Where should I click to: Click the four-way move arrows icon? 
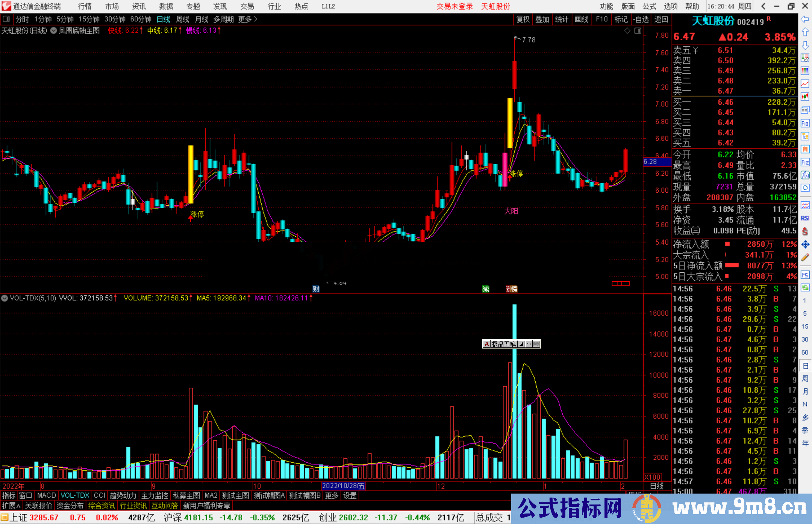point(805,245)
